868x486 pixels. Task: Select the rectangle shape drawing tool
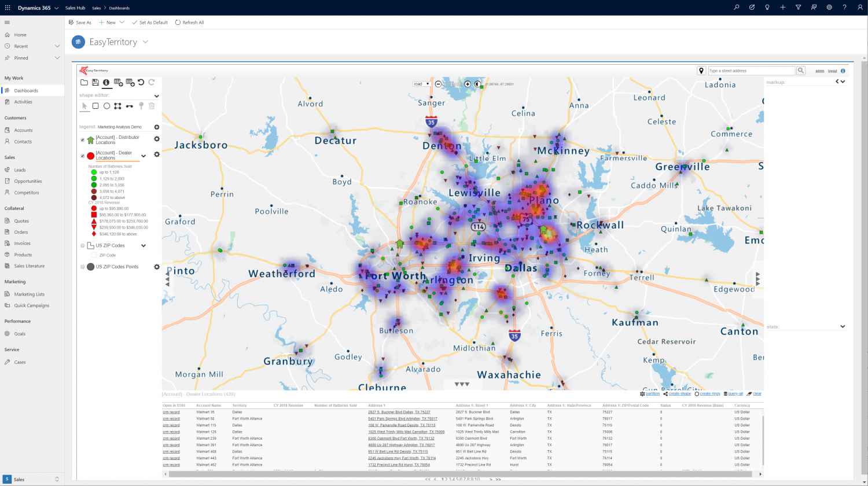coord(95,106)
